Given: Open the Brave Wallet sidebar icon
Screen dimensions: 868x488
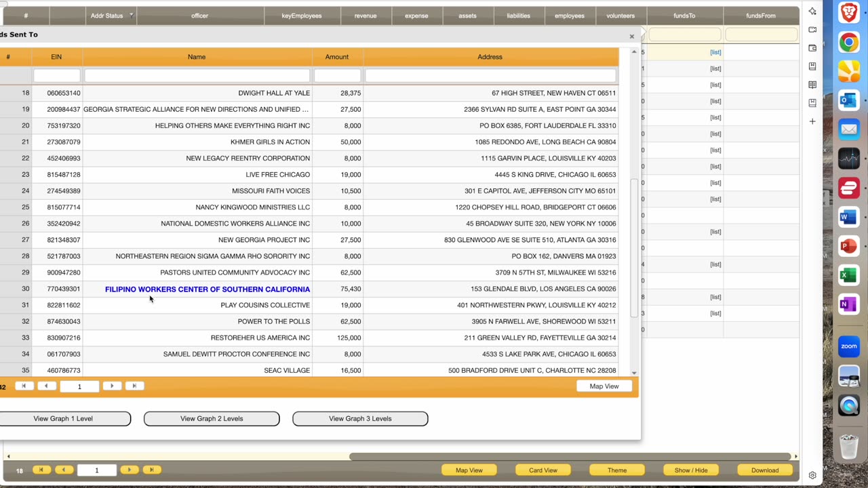Looking at the screenshot, I should point(812,48).
